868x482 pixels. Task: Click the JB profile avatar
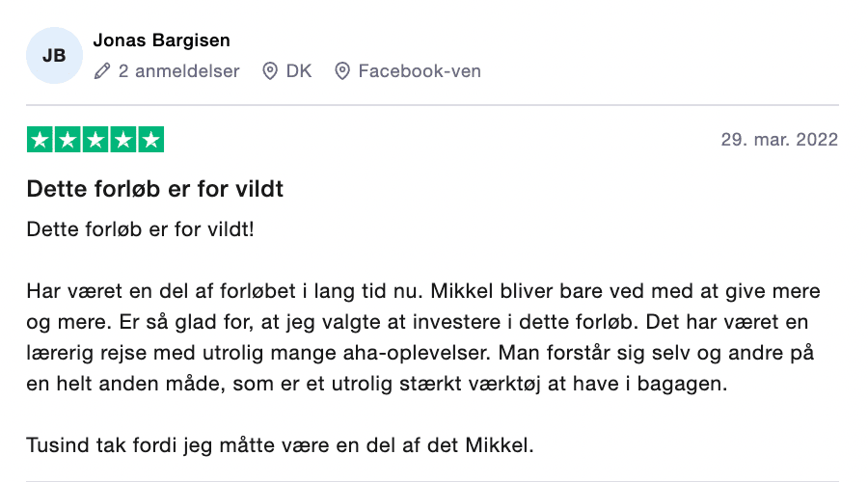coord(55,56)
